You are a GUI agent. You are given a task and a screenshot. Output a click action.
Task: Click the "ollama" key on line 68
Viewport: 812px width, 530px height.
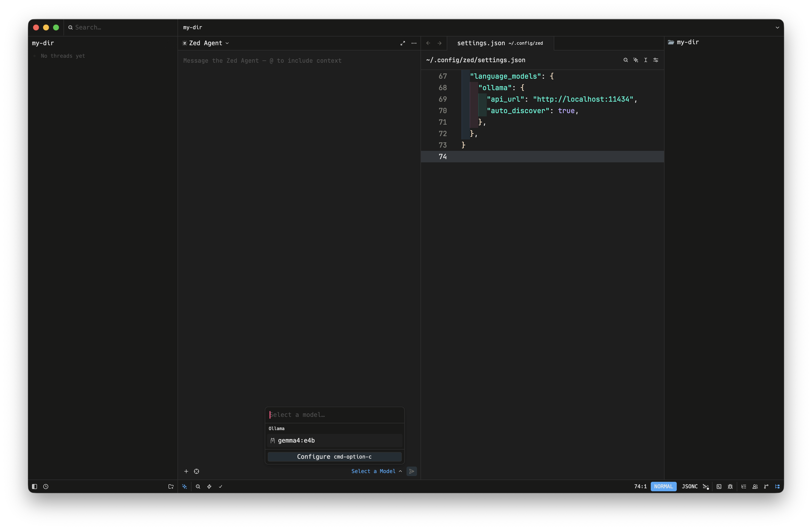click(495, 88)
